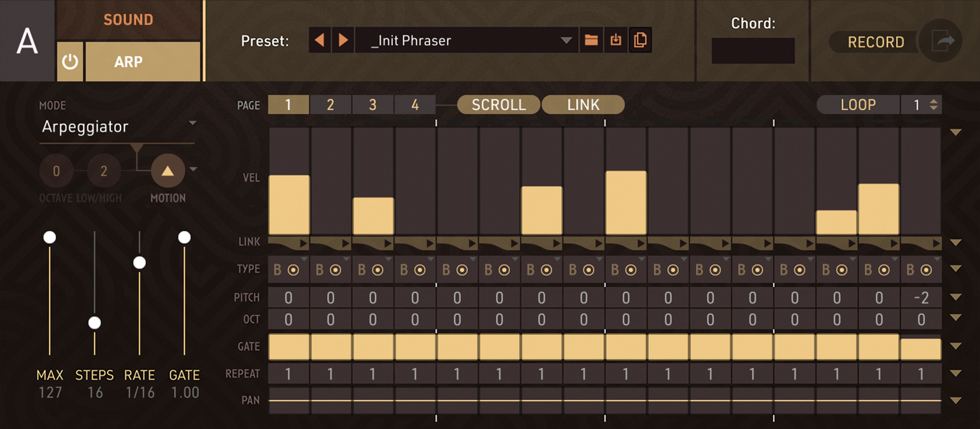980x429 pixels.
Task: Click the type B icon of step 9
Action: [x=615, y=270]
